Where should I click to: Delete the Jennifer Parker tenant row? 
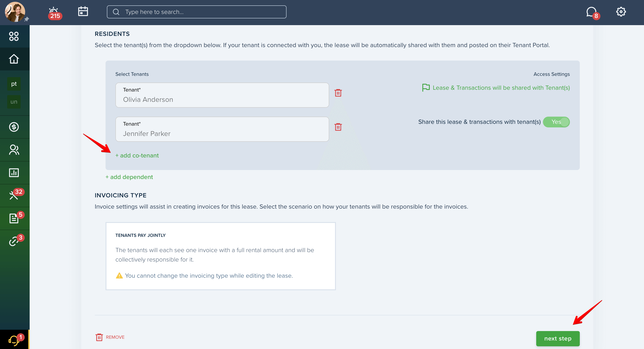pyautogui.click(x=338, y=127)
